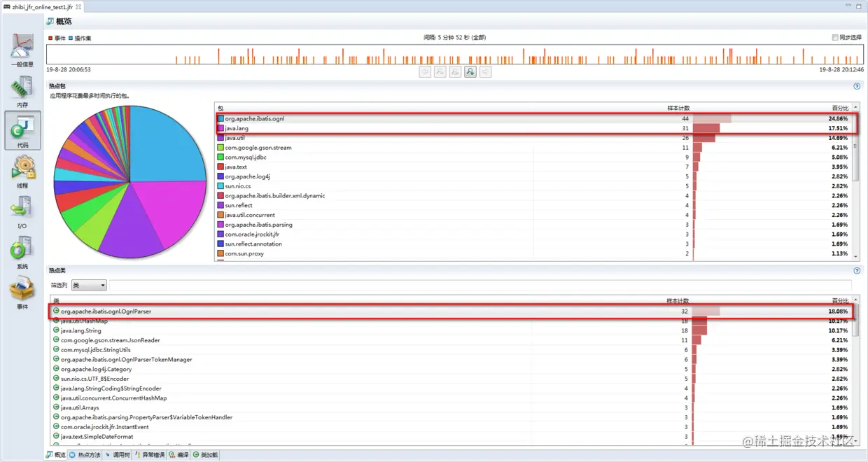Viewport: 868px width, 462px height.
Task: Select the com.mysql.jdbc.StringUtils class row
Action: (x=451, y=350)
